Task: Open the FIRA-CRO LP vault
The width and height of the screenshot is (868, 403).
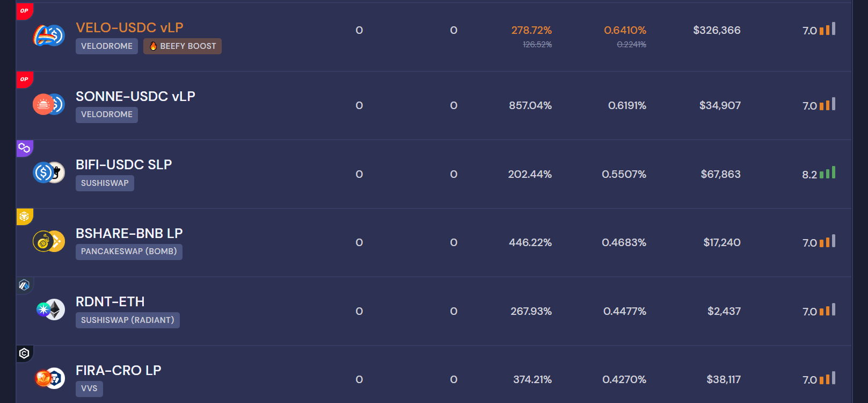Action: pos(118,370)
